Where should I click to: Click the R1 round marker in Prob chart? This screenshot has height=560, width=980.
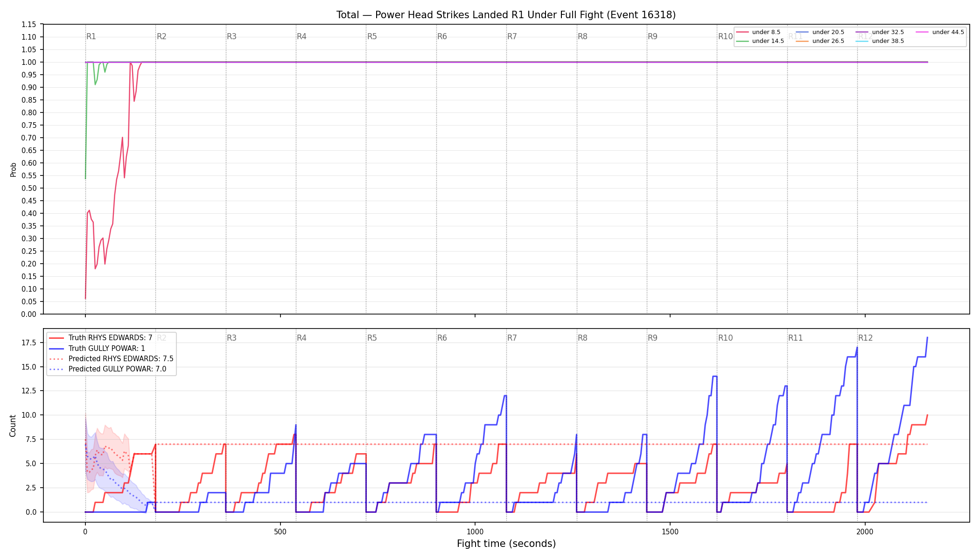pos(91,36)
